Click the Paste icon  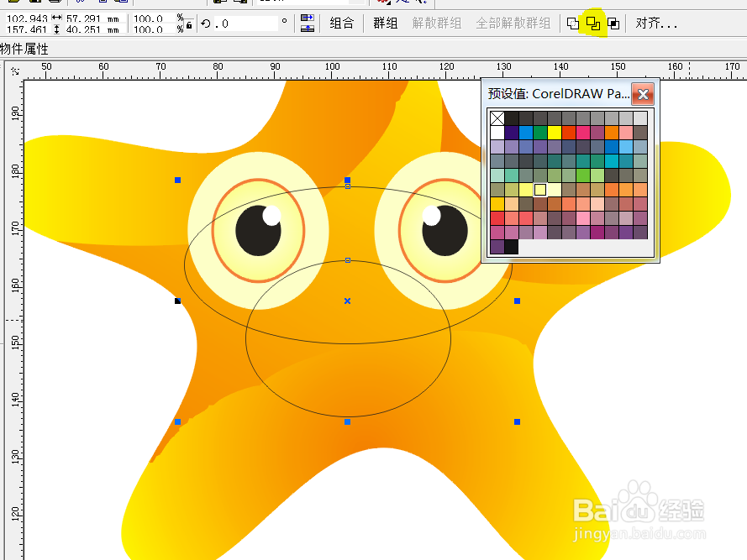(122, 3)
